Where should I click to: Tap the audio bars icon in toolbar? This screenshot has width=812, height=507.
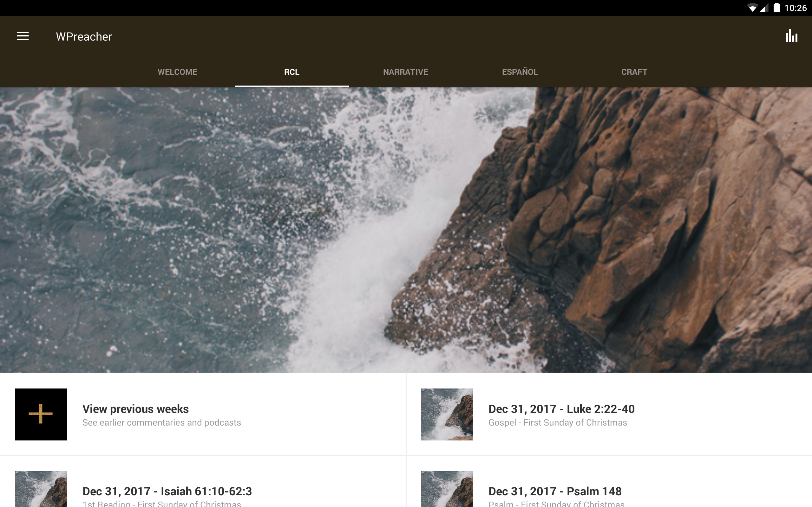791,36
